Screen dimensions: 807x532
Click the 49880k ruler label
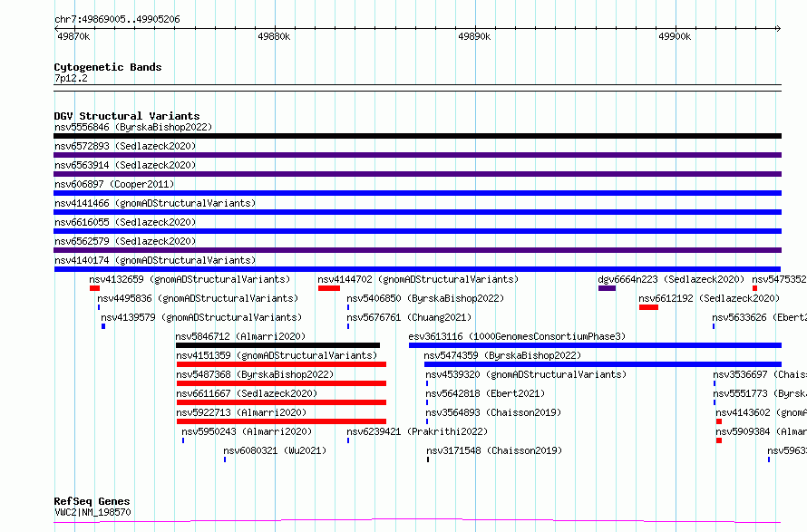274,36
